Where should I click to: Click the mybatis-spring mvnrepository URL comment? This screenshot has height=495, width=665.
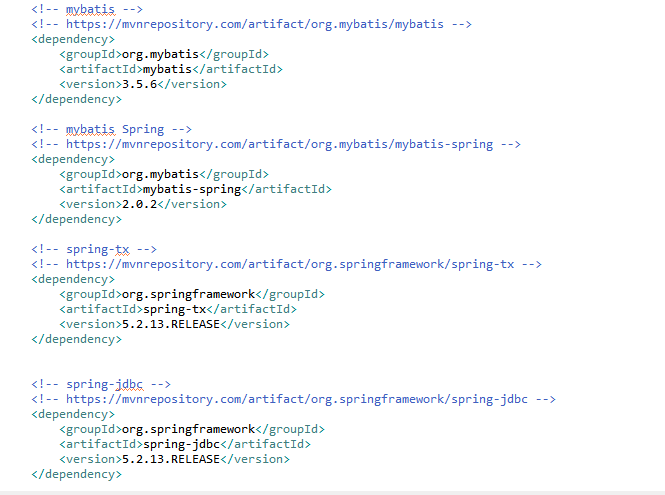276,144
